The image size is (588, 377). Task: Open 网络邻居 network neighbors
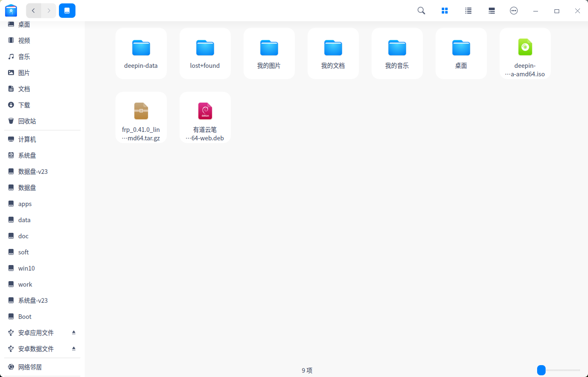click(x=42, y=367)
